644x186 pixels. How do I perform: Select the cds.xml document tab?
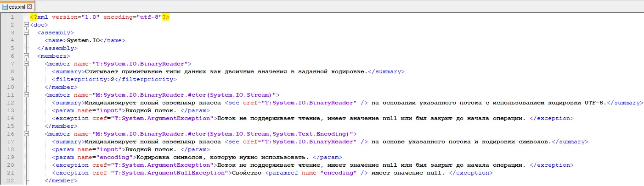tap(17, 6)
